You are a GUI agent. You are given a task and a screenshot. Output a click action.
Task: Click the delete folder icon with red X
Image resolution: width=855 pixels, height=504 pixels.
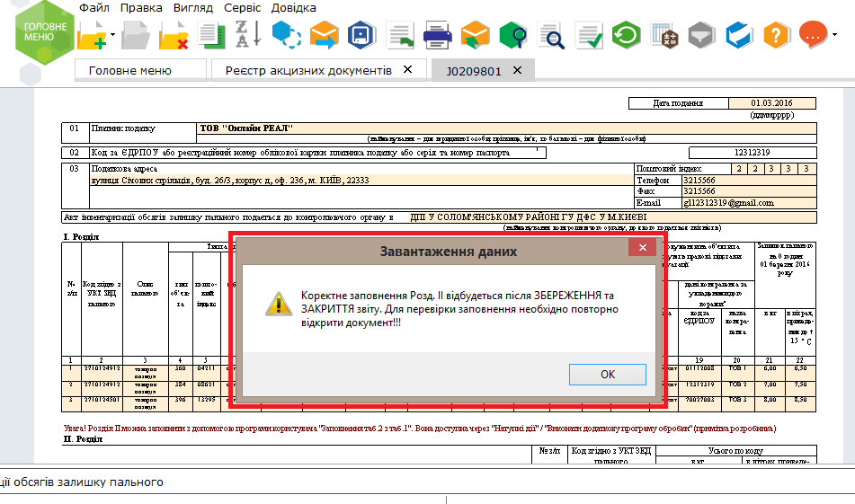pyautogui.click(x=173, y=36)
